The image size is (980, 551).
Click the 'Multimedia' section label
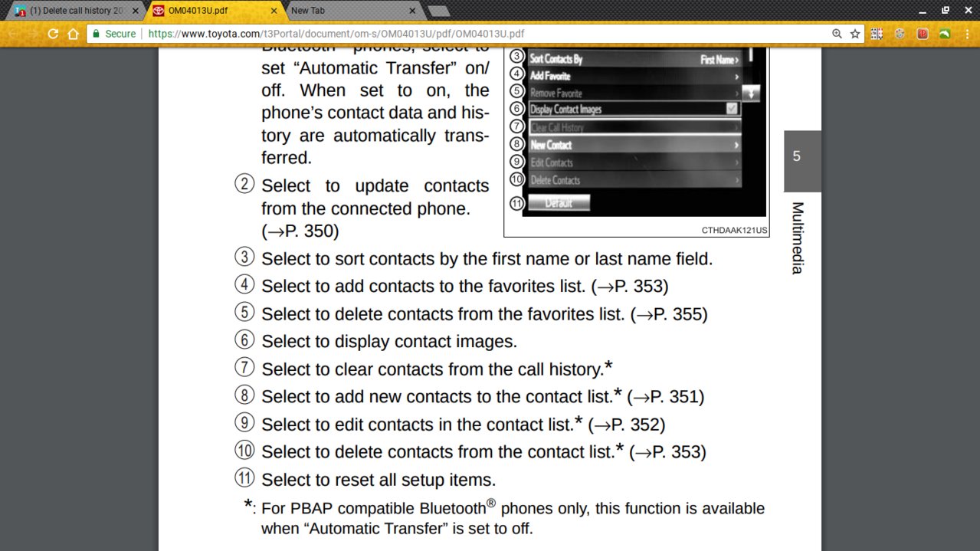(x=797, y=238)
